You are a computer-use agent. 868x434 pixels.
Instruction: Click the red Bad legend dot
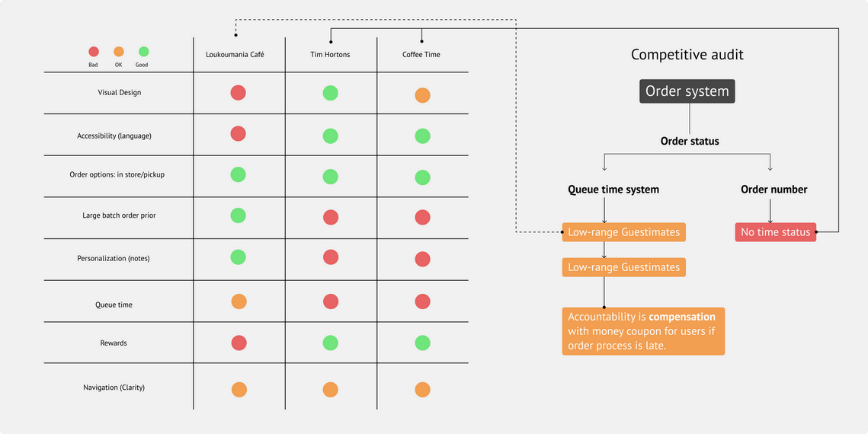pyautogui.click(x=94, y=52)
